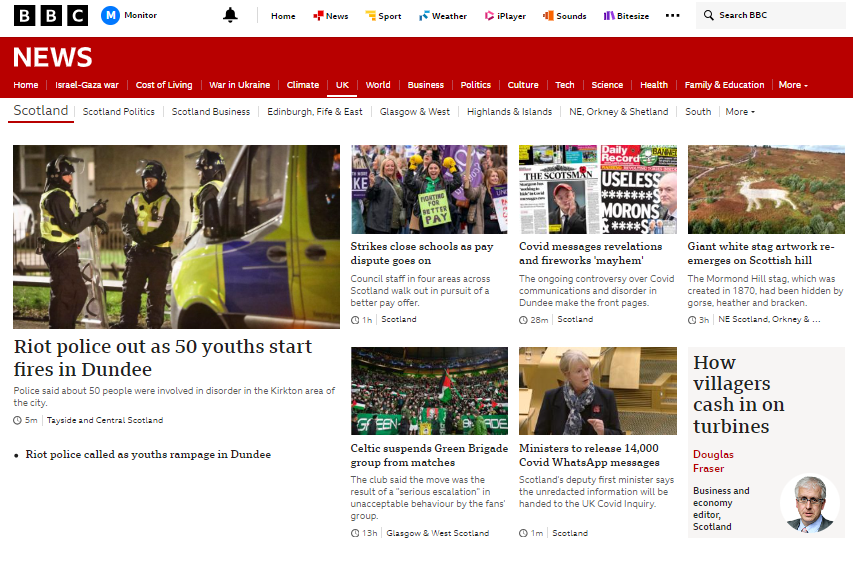Image resolution: width=853 pixels, height=561 pixels.
Task: Open notifications bell icon
Action: pos(230,15)
